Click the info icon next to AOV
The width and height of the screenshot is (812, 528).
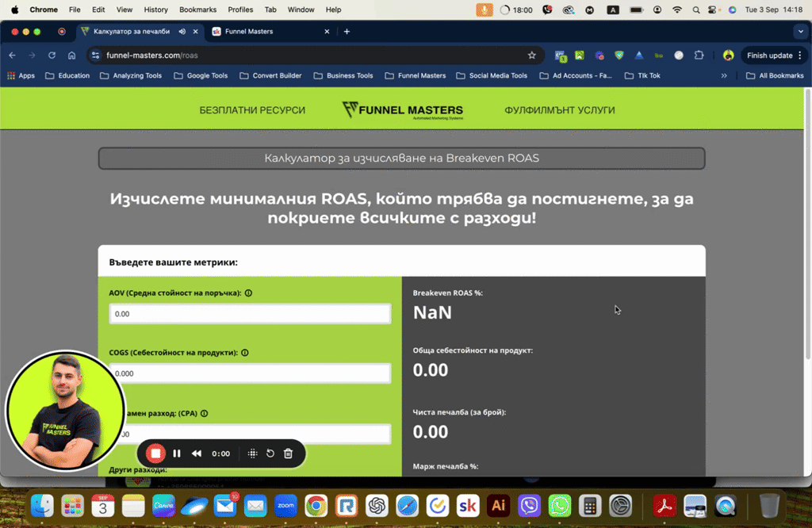[x=248, y=293]
